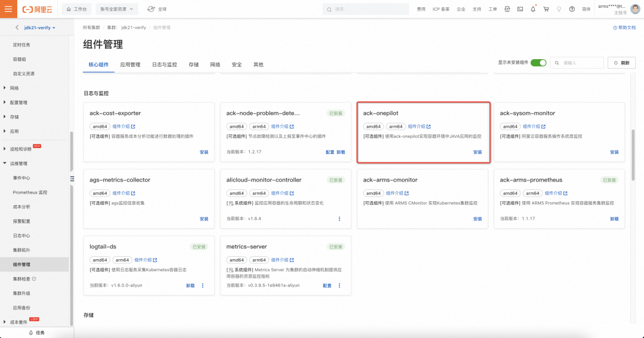Open 组件介绍 link for ack-arms-prometheus
644x338 pixels.
556,193
